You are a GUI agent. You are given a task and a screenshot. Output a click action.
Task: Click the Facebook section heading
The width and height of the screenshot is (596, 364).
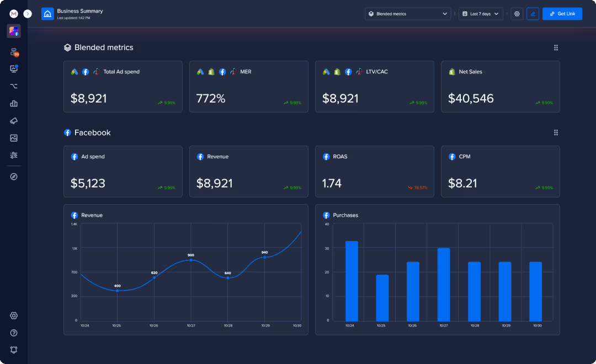(92, 132)
